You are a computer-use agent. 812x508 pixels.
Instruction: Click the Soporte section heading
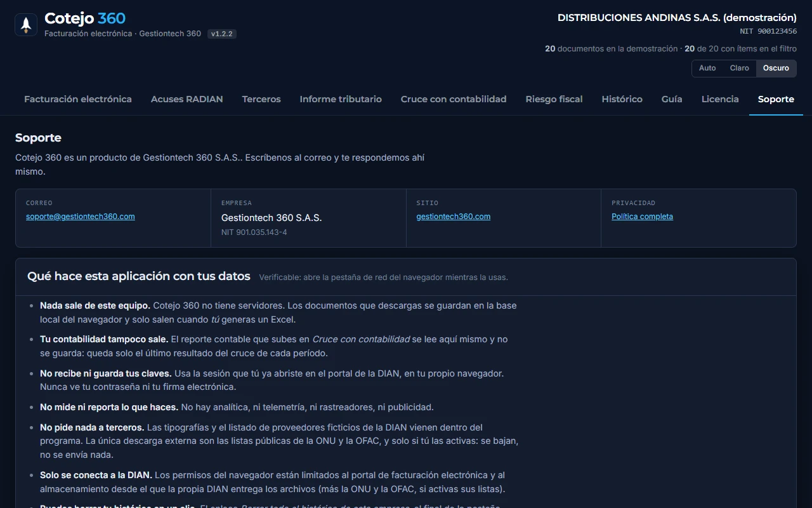(38, 138)
